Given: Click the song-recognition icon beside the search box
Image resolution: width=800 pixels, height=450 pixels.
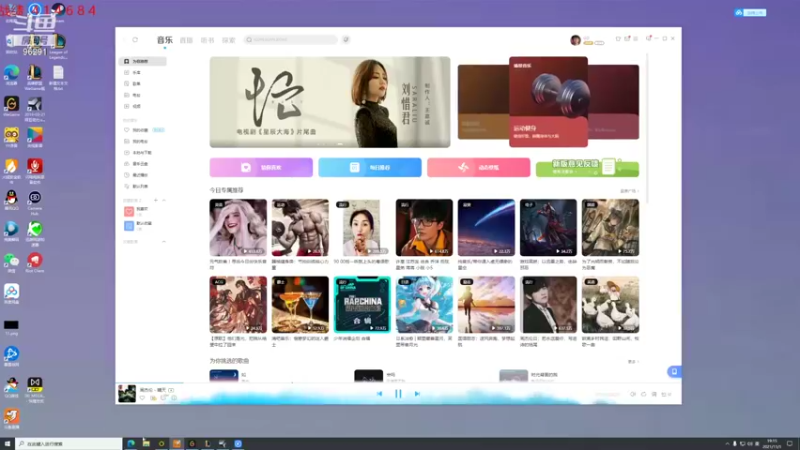Looking at the screenshot, I should [346, 39].
